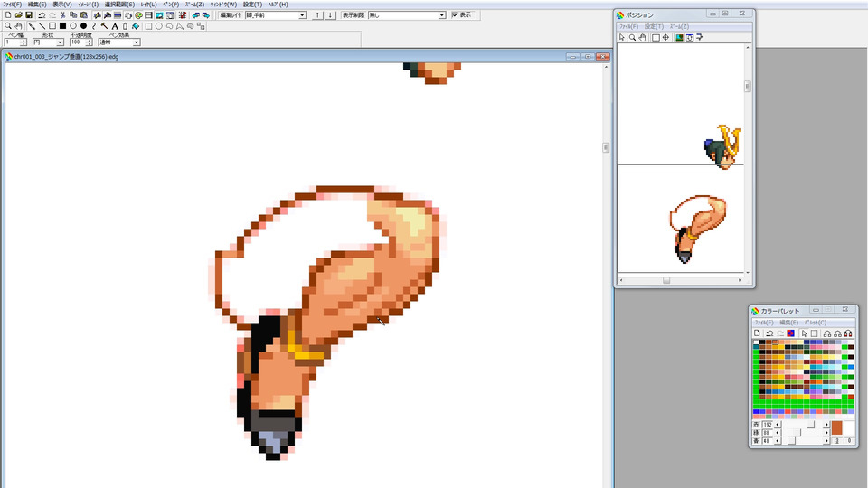The height and width of the screenshot is (488, 868).
Task: Select the blue paint fill tool
Action: point(136,26)
